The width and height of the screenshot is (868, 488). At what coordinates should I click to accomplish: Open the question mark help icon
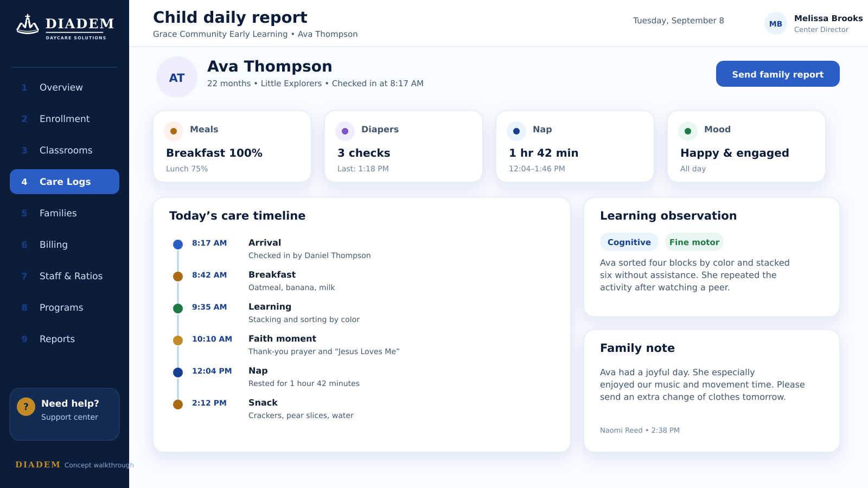26,406
